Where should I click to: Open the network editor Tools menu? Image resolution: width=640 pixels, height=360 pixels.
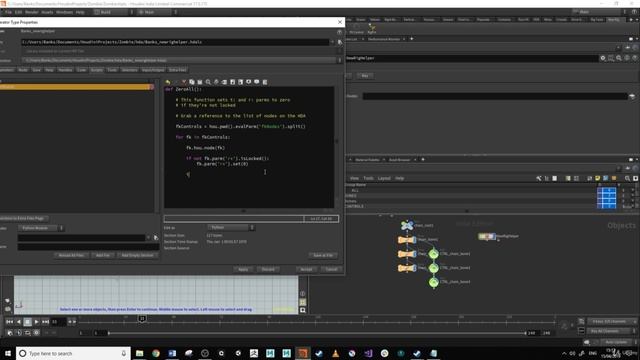click(368, 178)
